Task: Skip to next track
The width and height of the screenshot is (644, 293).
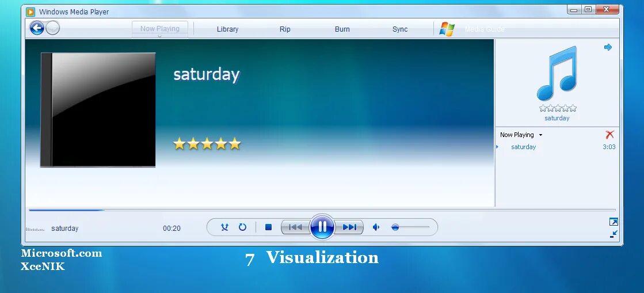Action: [349, 227]
